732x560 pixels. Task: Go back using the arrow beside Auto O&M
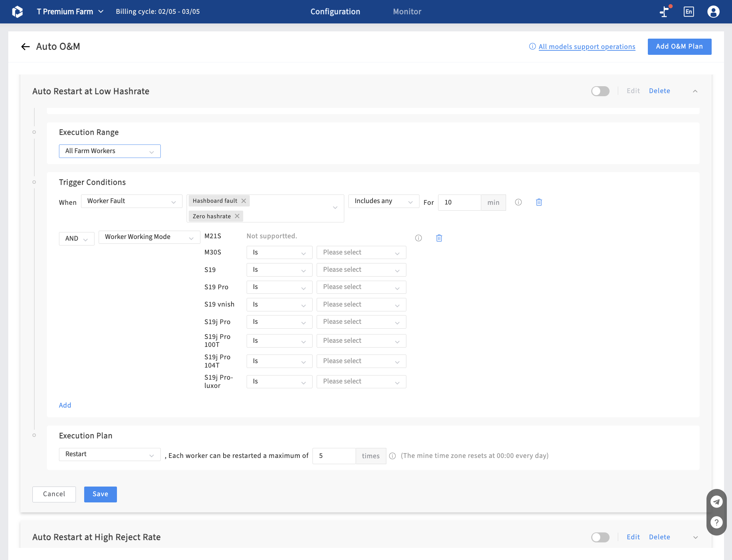(26, 47)
